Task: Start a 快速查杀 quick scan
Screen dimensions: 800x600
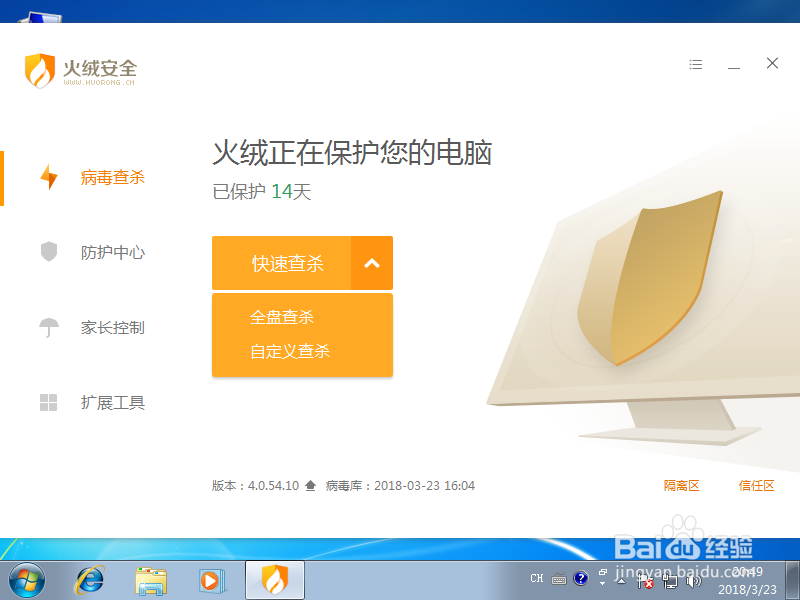Action: point(282,263)
